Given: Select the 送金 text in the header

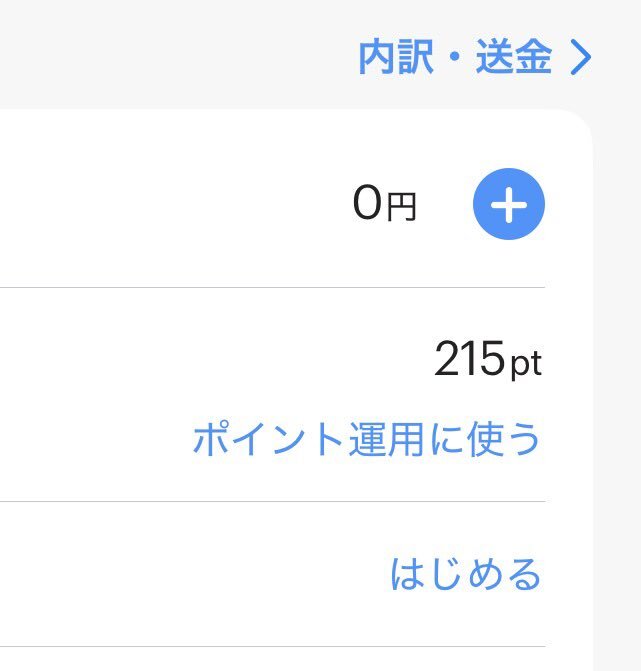Looking at the screenshot, I should (513, 57).
